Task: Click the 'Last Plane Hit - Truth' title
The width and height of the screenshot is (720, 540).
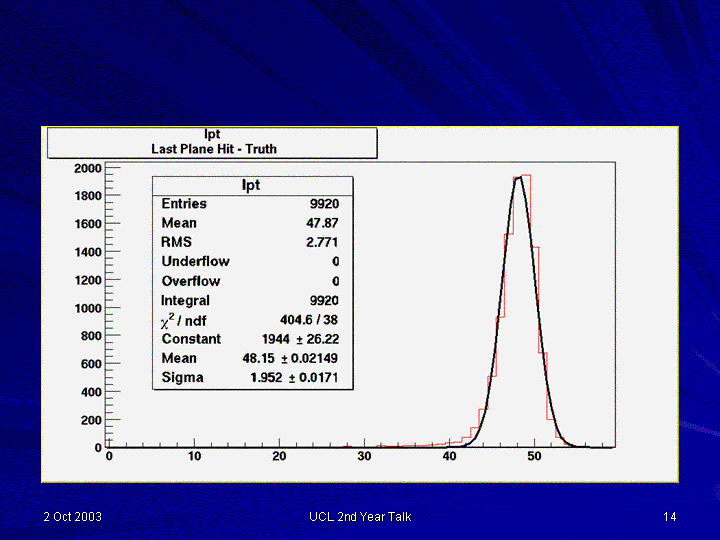Action: pyautogui.click(x=214, y=149)
